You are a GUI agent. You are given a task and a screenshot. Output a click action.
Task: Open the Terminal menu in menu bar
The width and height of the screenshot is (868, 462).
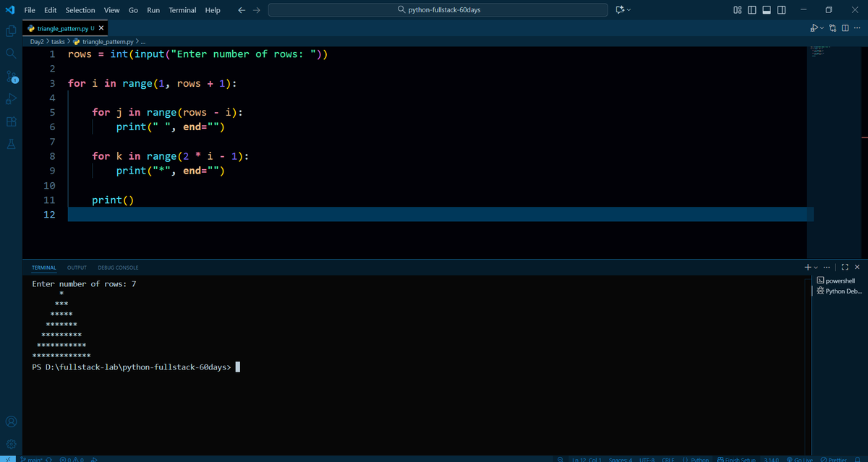(x=182, y=9)
